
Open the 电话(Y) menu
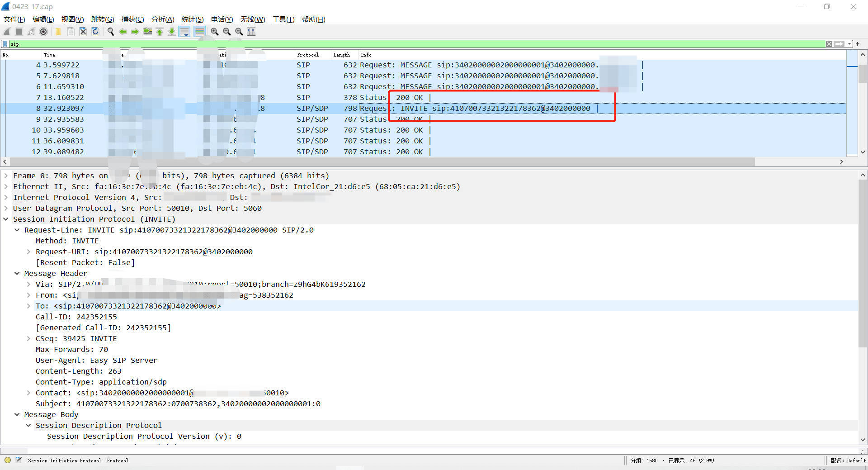222,19
